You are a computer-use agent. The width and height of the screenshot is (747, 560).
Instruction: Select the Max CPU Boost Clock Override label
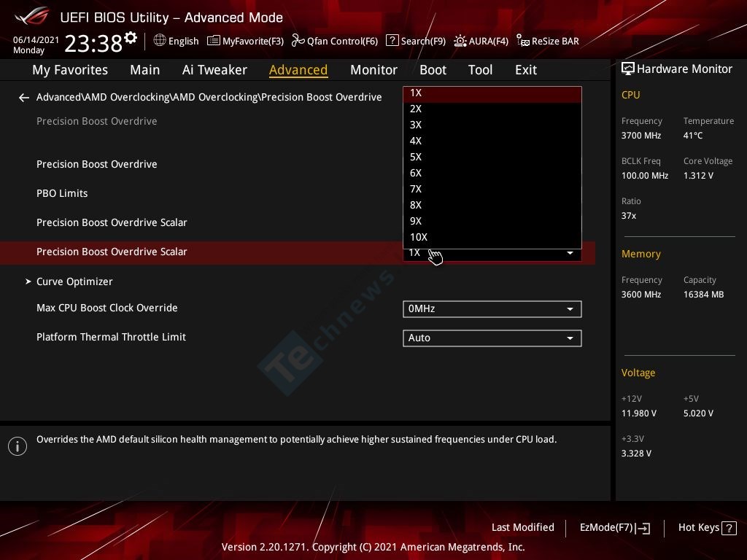107,308
